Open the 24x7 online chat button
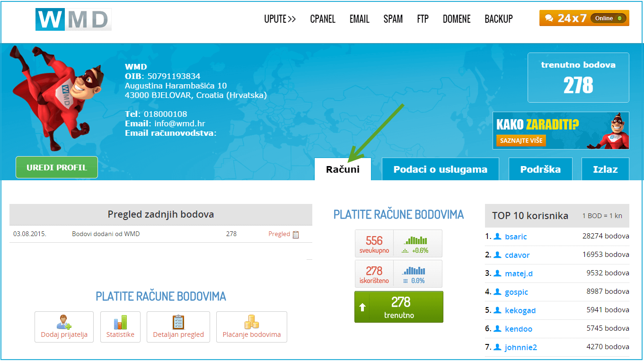 (584, 18)
